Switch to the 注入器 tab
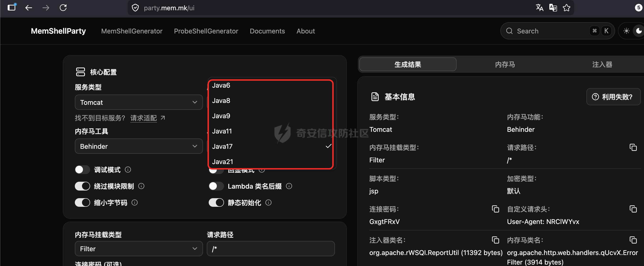Screen dimensions: 644x266 602,64
